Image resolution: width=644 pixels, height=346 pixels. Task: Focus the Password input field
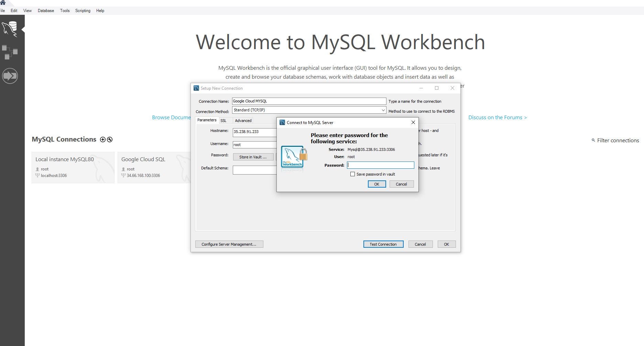click(x=380, y=165)
